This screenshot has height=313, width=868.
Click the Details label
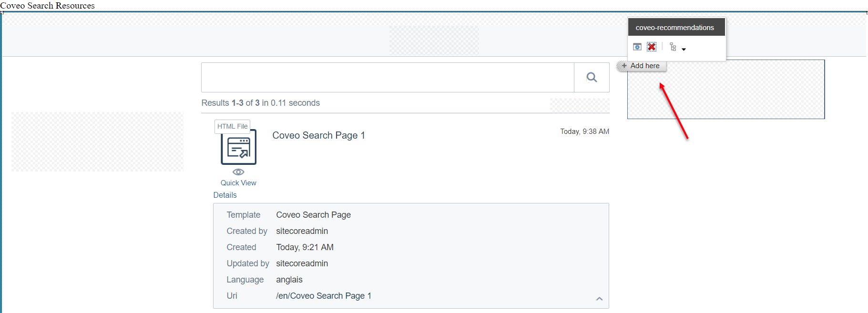pyautogui.click(x=225, y=195)
